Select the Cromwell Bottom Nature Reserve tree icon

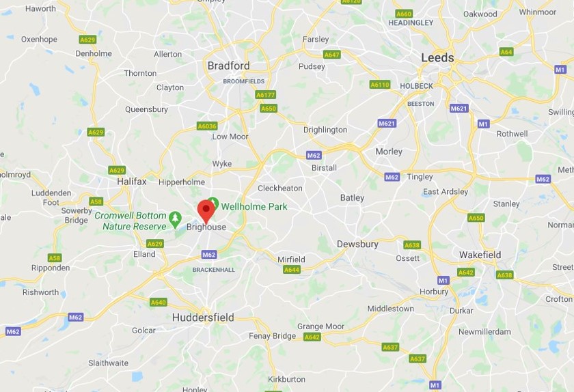pos(176,219)
